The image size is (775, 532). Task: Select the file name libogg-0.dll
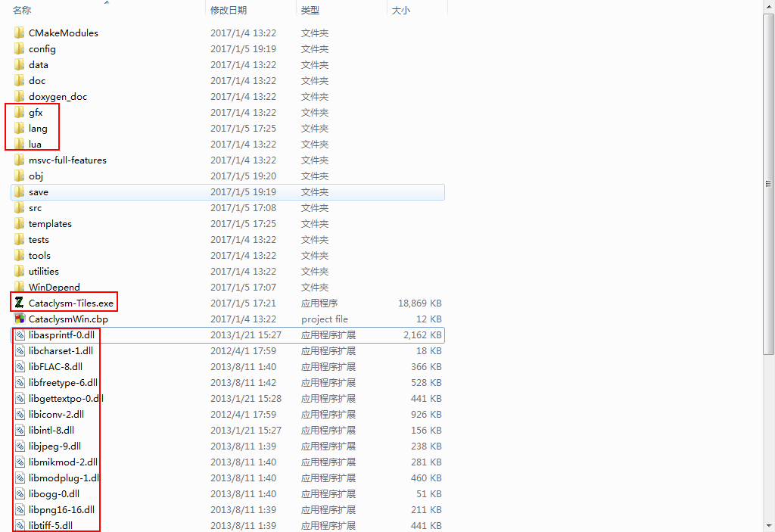point(54,493)
